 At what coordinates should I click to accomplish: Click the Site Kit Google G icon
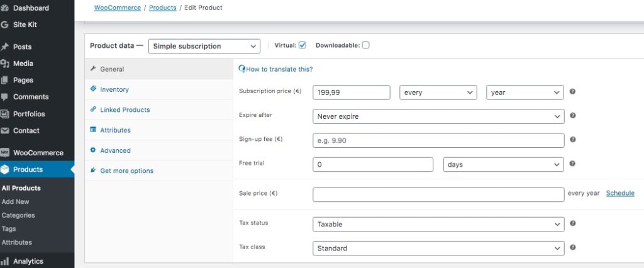(4, 25)
